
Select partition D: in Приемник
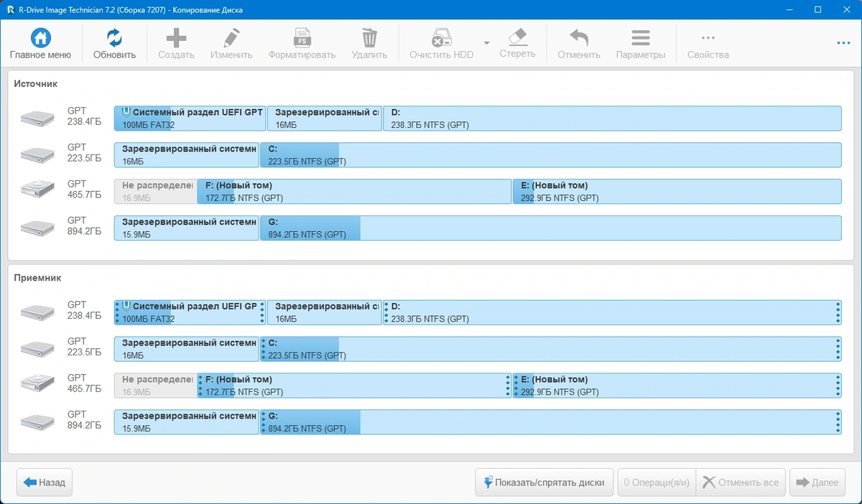pyautogui.click(x=612, y=313)
